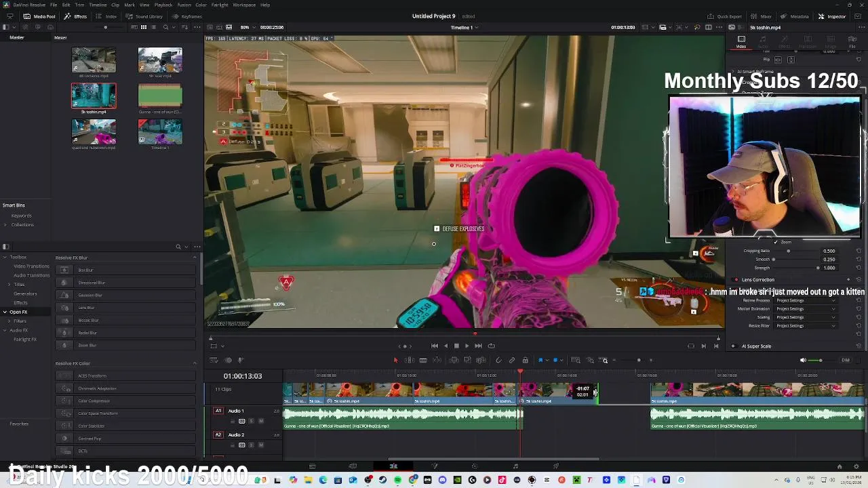Toggle timeline snapping magnet
868x488 pixels.
pyautogui.click(x=498, y=360)
